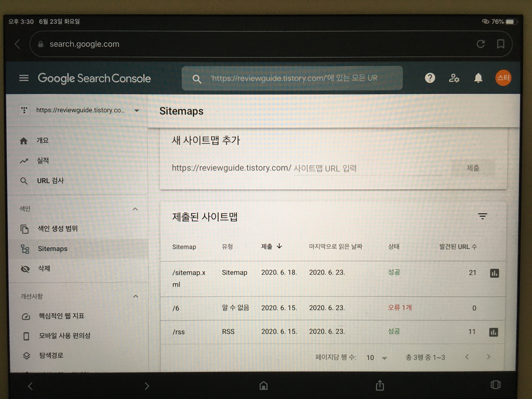Open the hamburger navigation menu
The height and width of the screenshot is (399, 532).
[24, 78]
